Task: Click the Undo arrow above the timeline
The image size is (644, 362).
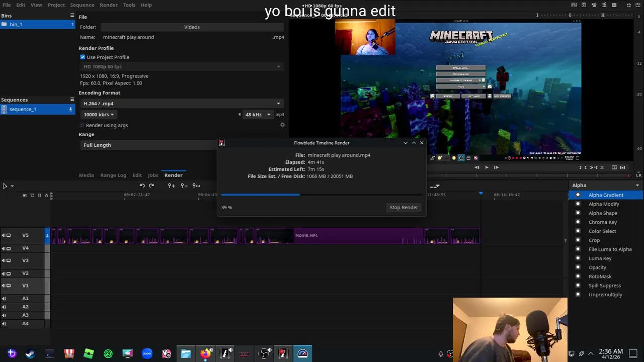Action: 142,186
